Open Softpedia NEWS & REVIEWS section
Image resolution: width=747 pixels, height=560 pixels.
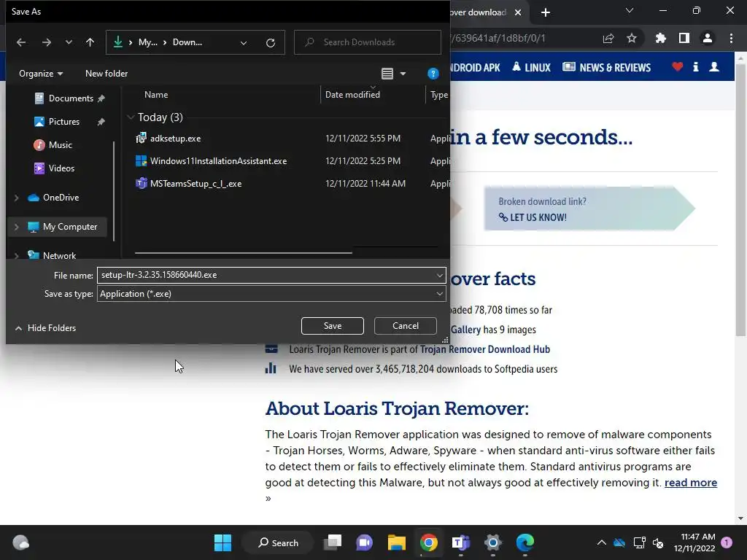click(x=606, y=68)
